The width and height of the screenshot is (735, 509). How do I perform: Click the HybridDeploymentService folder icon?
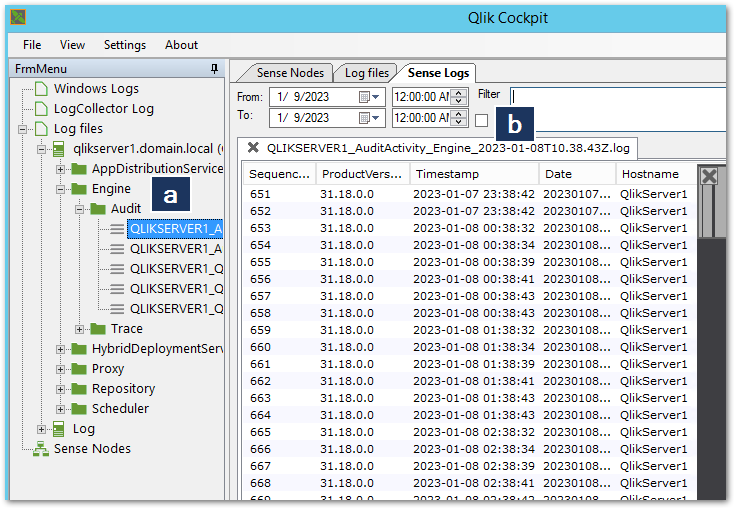click(x=79, y=349)
